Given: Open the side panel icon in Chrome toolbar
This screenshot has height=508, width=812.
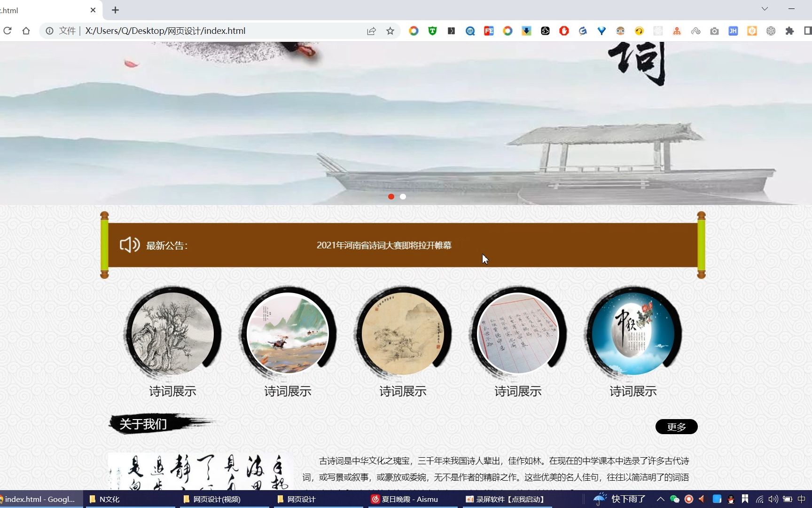Looking at the screenshot, I should tap(808, 31).
